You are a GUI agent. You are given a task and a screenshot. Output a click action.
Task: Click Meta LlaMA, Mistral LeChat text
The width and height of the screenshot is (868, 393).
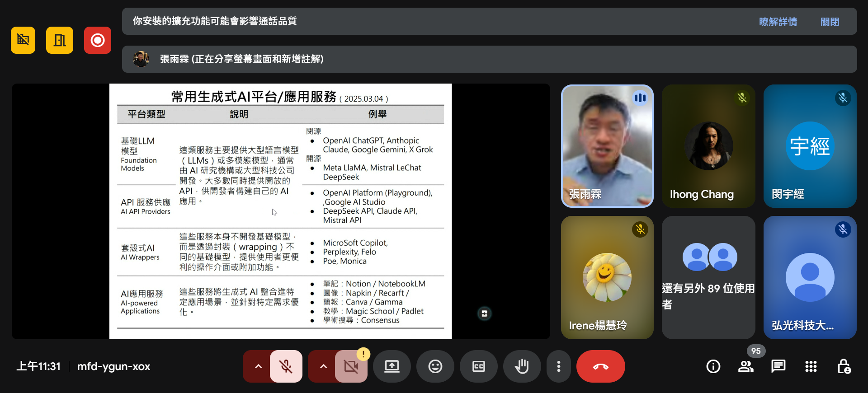click(x=372, y=168)
